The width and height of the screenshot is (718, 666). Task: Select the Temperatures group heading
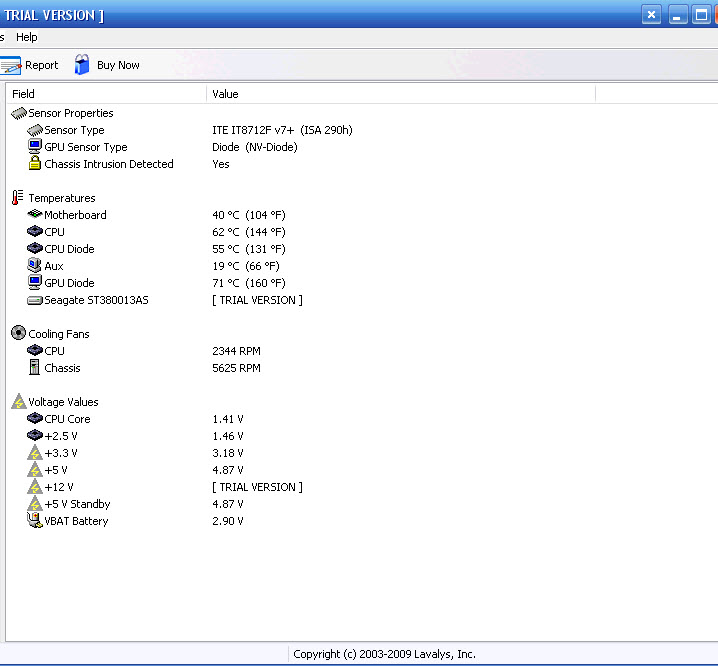pyautogui.click(x=62, y=198)
